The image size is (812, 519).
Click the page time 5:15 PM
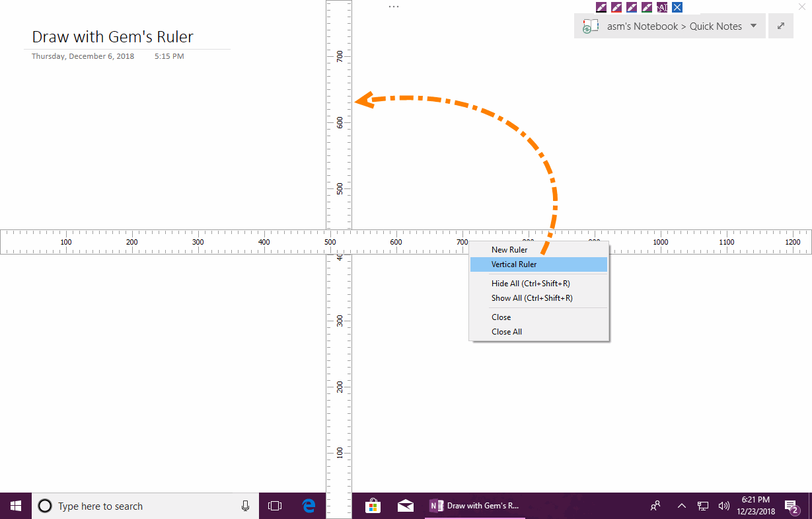tap(169, 56)
